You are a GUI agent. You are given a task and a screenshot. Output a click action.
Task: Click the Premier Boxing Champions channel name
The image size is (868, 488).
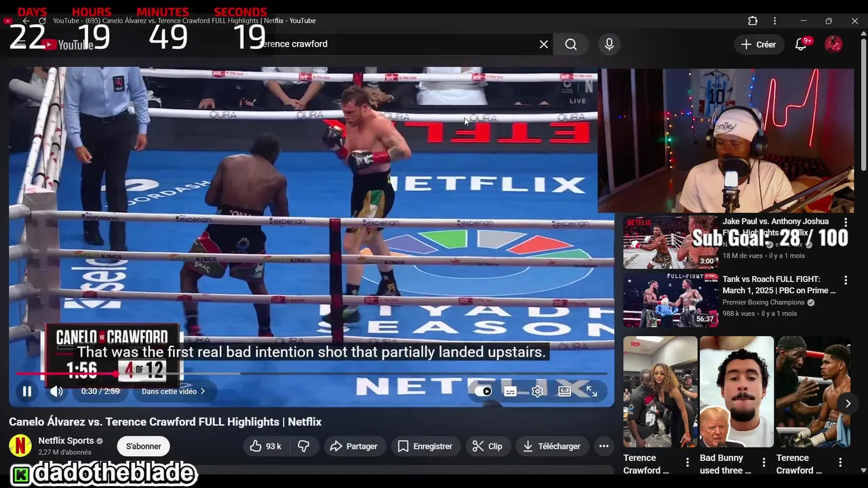[764, 302]
